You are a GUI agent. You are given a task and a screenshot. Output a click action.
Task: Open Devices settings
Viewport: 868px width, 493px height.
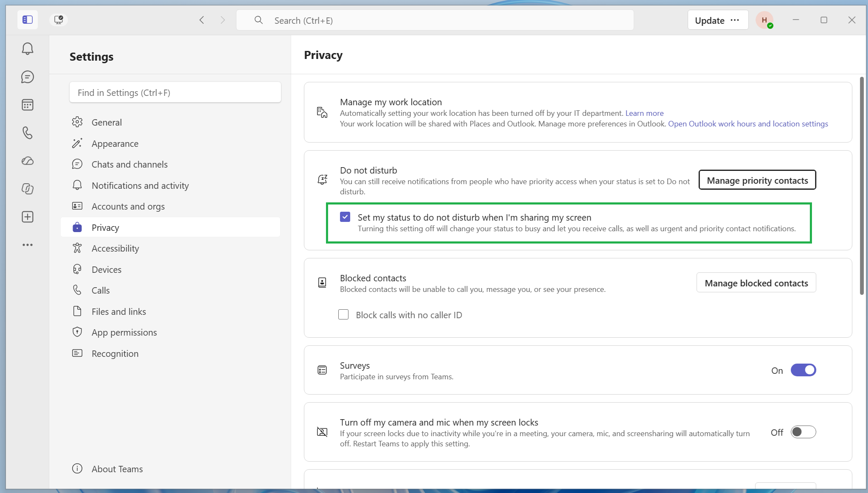[171, 269]
